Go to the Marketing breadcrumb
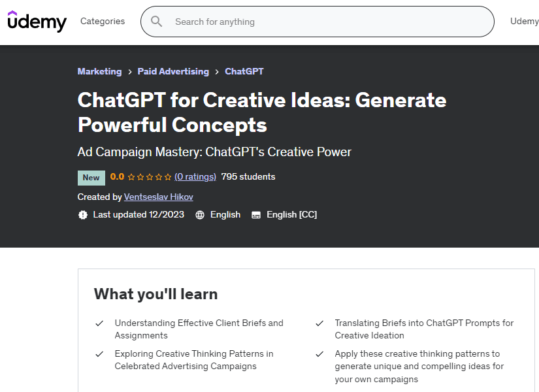Screen dimensions: 539x392 click(x=100, y=71)
